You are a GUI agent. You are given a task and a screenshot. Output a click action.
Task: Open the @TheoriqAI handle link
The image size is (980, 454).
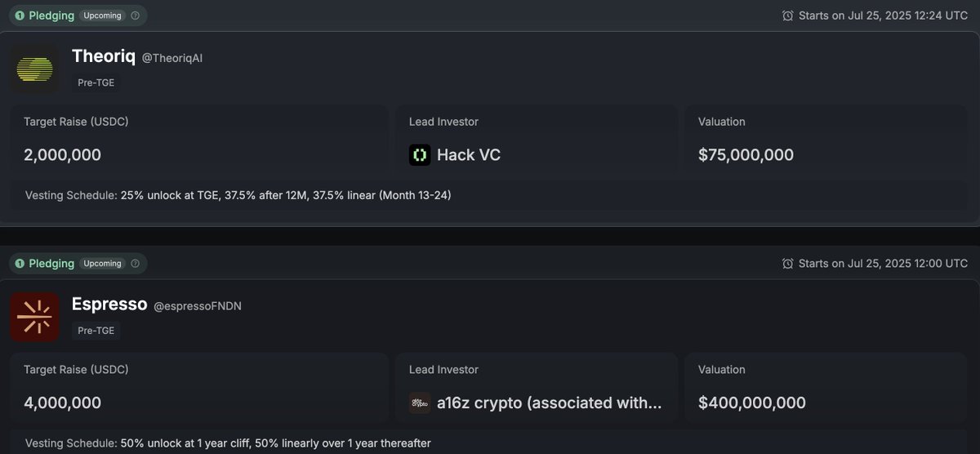click(172, 58)
